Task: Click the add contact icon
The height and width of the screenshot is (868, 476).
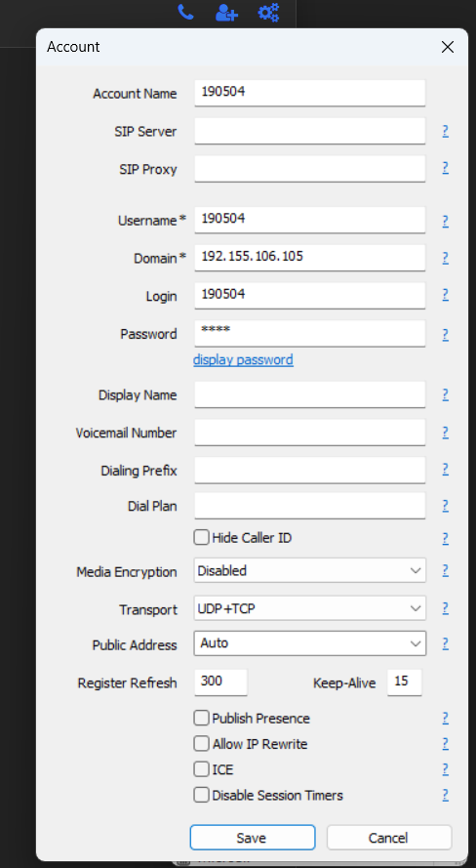Action: tap(226, 12)
